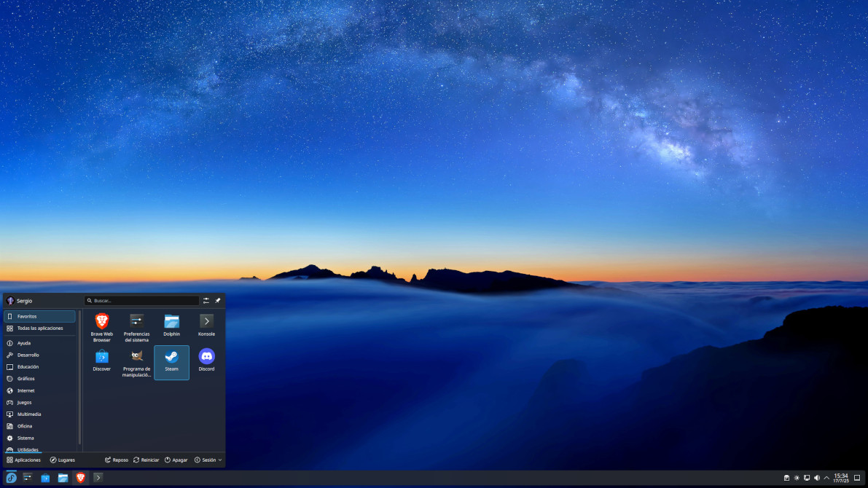
Task: Launch Programa de manipulación (GIMP) app
Action: click(x=137, y=363)
